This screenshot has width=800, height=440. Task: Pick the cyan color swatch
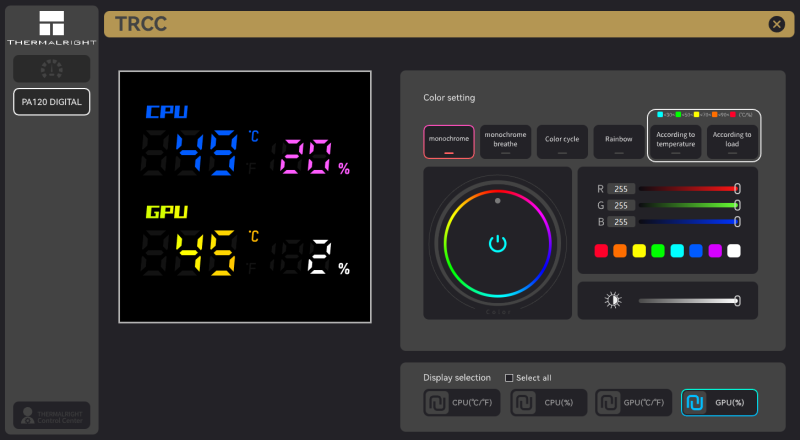click(x=677, y=251)
